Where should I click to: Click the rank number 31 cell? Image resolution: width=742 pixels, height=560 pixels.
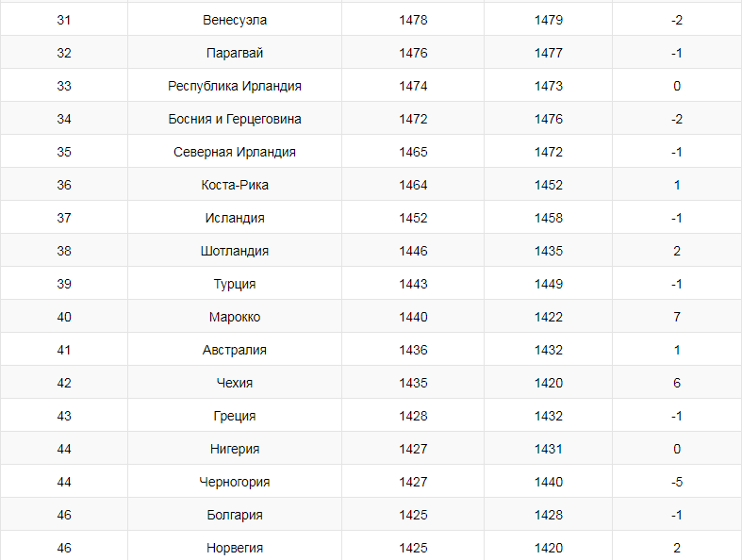coord(64,20)
